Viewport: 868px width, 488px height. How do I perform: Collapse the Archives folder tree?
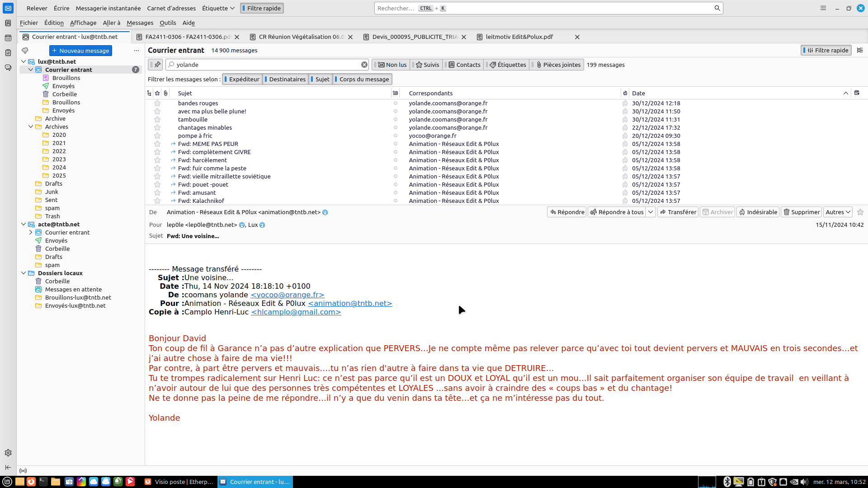31,127
